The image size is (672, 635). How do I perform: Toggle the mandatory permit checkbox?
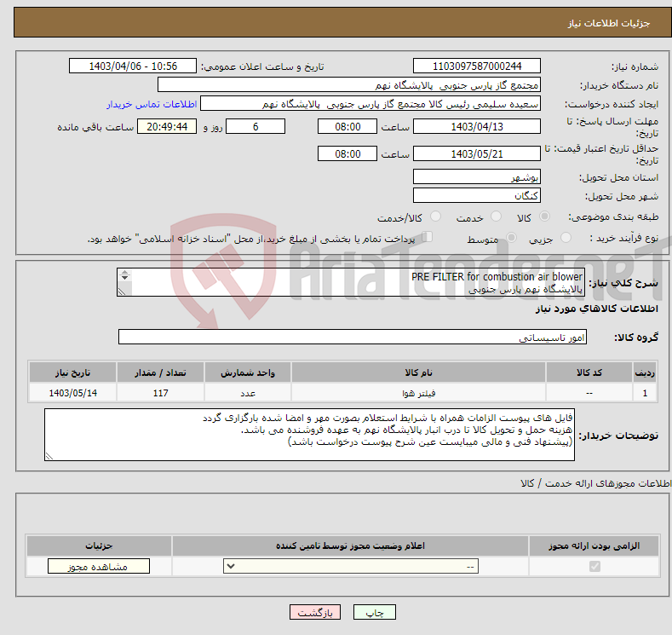coord(594,567)
